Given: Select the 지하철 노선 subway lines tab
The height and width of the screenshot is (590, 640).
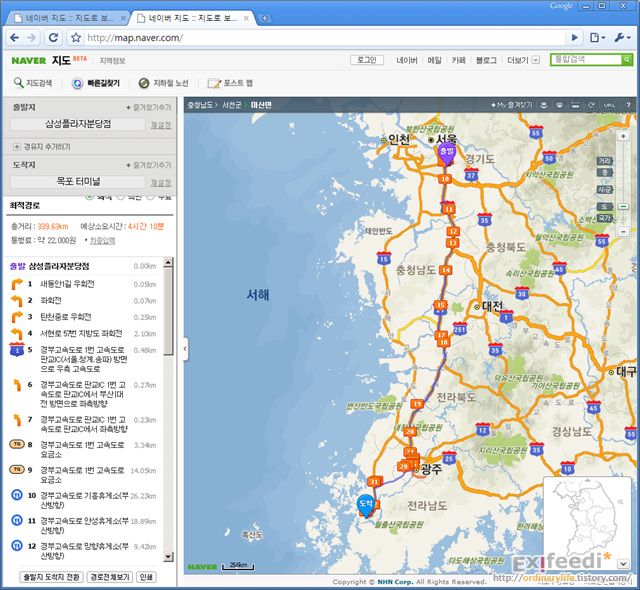Looking at the screenshot, I should coord(164,83).
